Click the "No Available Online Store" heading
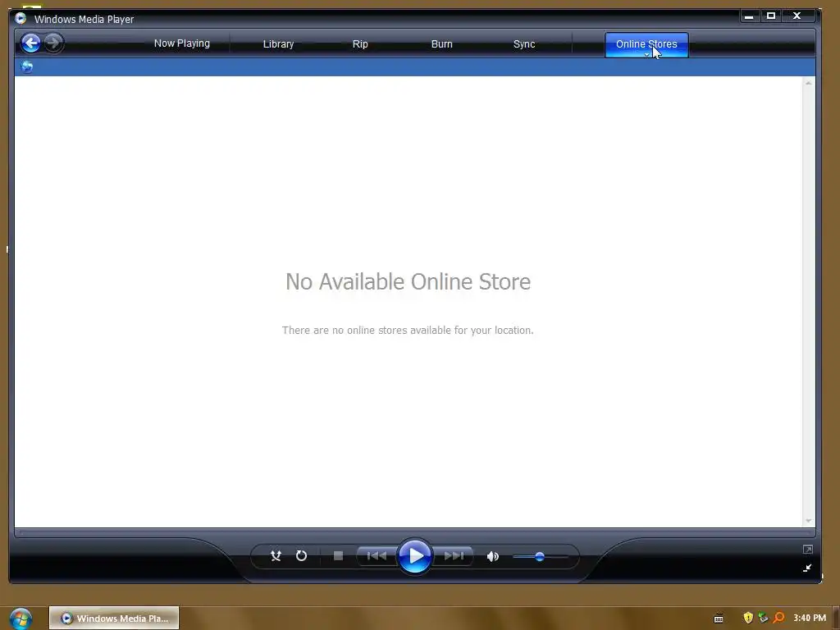840x630 pixels. (x=409, y=282)
